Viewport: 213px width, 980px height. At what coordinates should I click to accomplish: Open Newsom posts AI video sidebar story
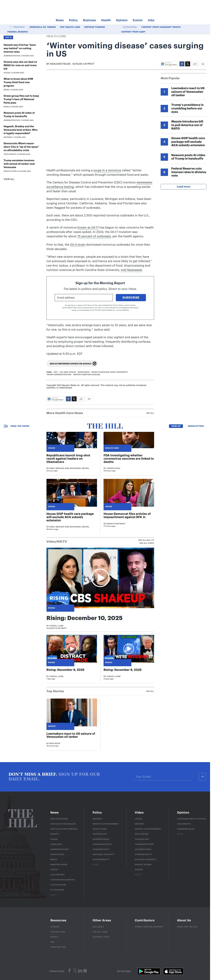(19, 114)
